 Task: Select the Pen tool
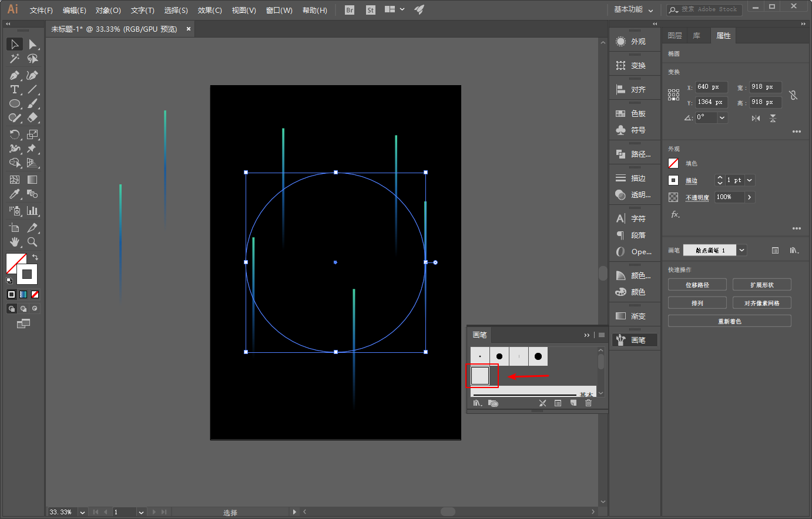coord(15,75)
